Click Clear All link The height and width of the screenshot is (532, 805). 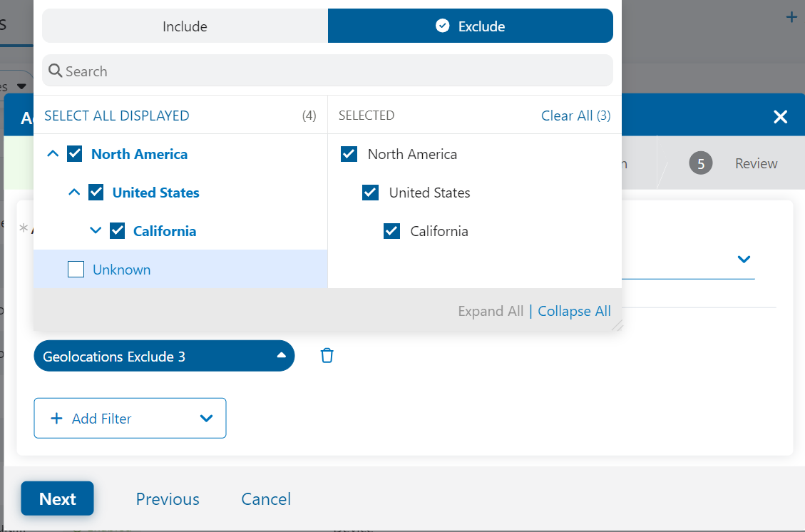(575, 116)
